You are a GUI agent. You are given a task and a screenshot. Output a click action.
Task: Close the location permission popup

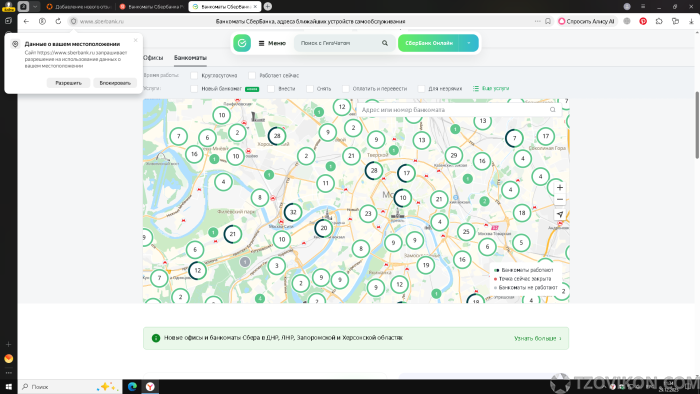click(x=136, y=40)
